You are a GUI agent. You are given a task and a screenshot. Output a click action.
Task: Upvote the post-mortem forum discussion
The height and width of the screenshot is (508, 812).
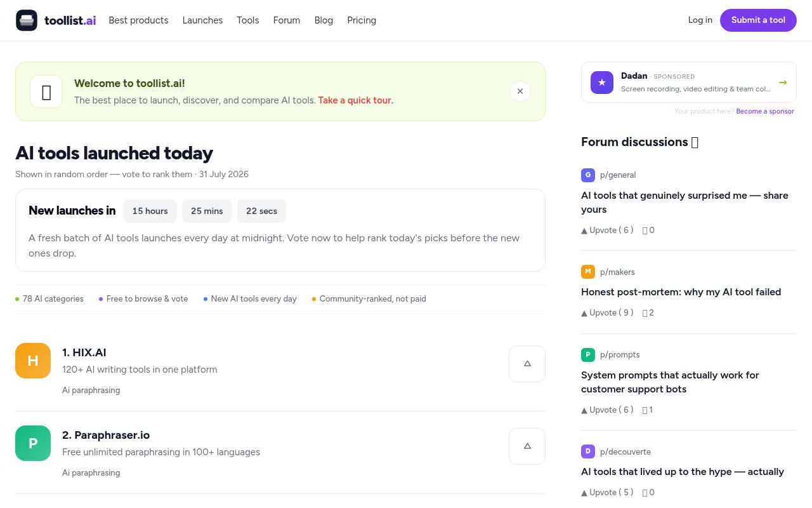(607, 312)
